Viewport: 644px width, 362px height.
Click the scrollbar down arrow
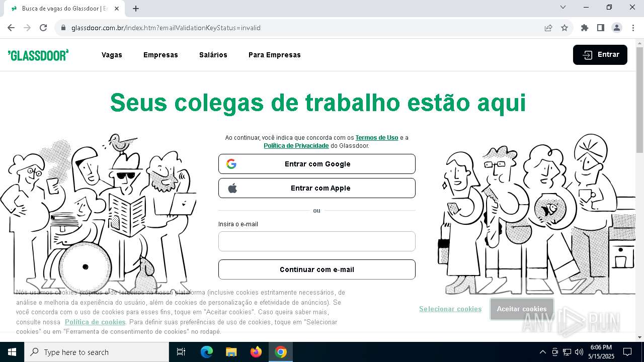pos(639,337)
